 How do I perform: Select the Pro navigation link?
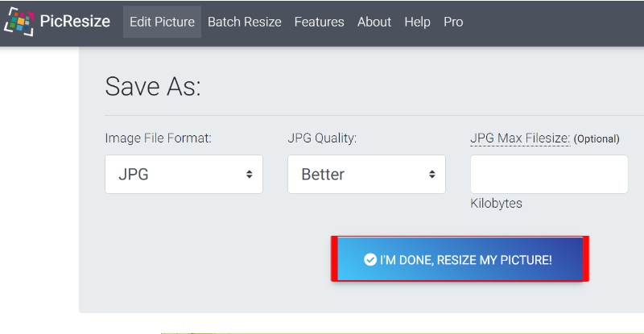coord(453,22)
